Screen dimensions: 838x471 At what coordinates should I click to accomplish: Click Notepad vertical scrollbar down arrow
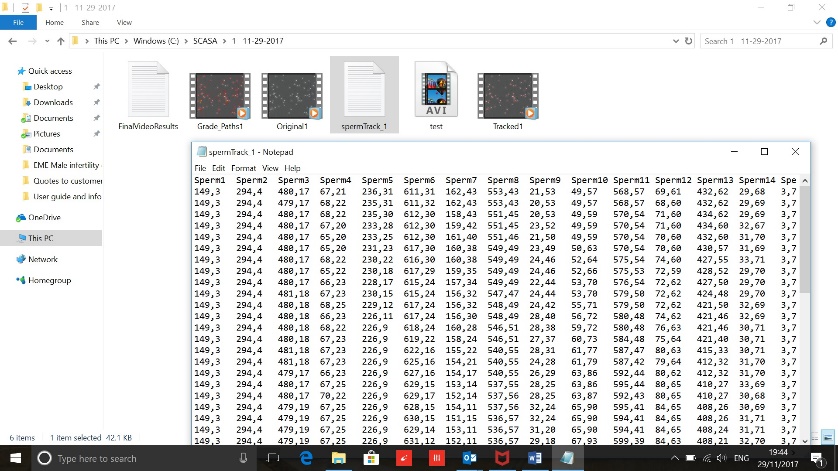coord(805,441)
